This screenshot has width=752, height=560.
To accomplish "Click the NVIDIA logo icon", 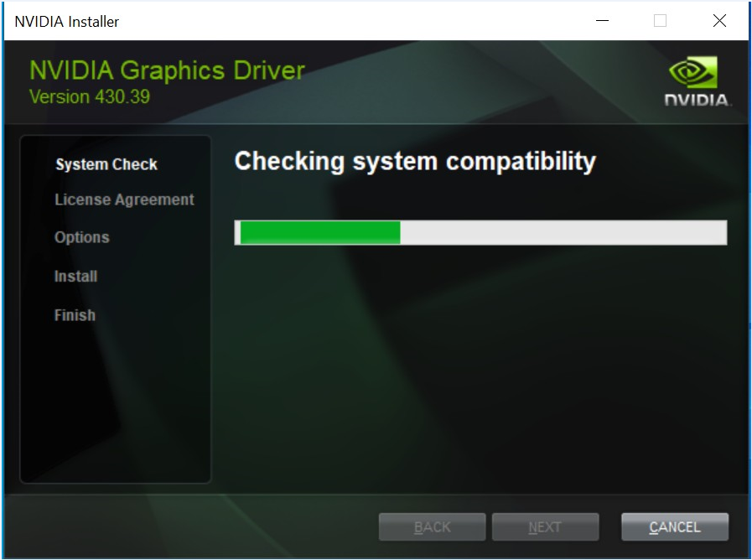I will click(x=697, y=81).
